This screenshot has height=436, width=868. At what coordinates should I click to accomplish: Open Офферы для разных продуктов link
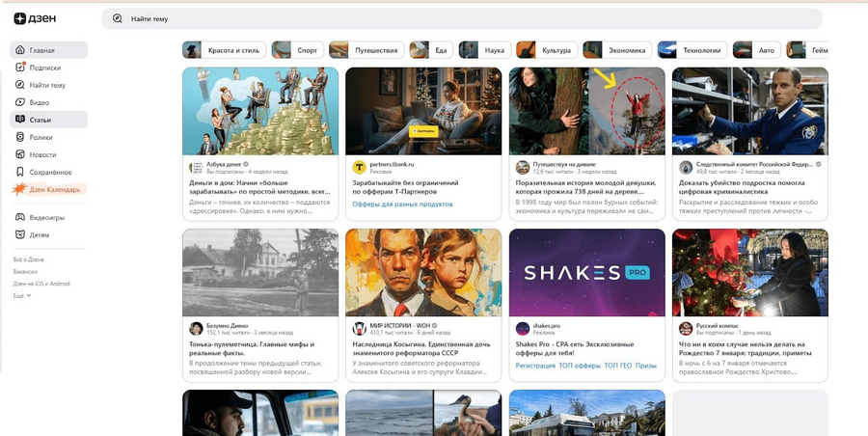[x=402, y=204]
